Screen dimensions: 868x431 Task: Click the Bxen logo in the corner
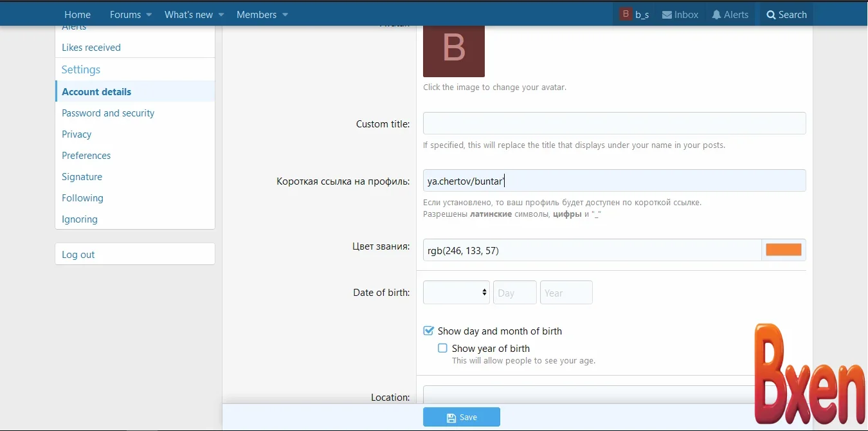(x=809, y=375)
